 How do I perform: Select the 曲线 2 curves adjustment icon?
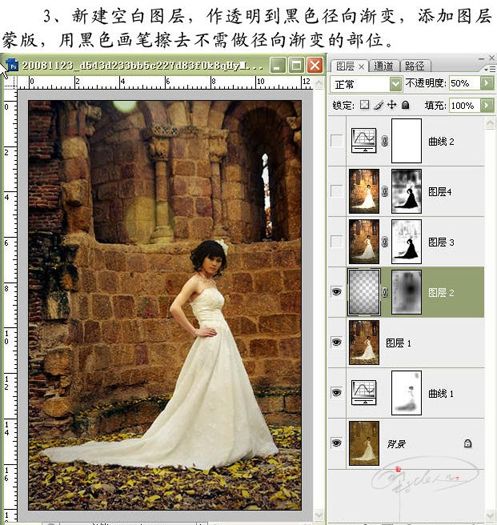tap(364, 141)
